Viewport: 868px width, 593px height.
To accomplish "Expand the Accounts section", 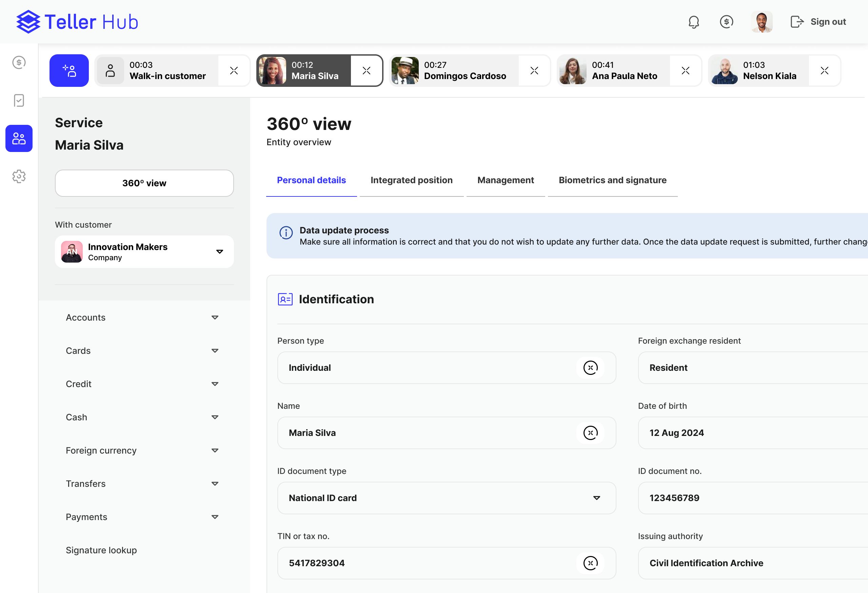I will (x=142, y=317).
